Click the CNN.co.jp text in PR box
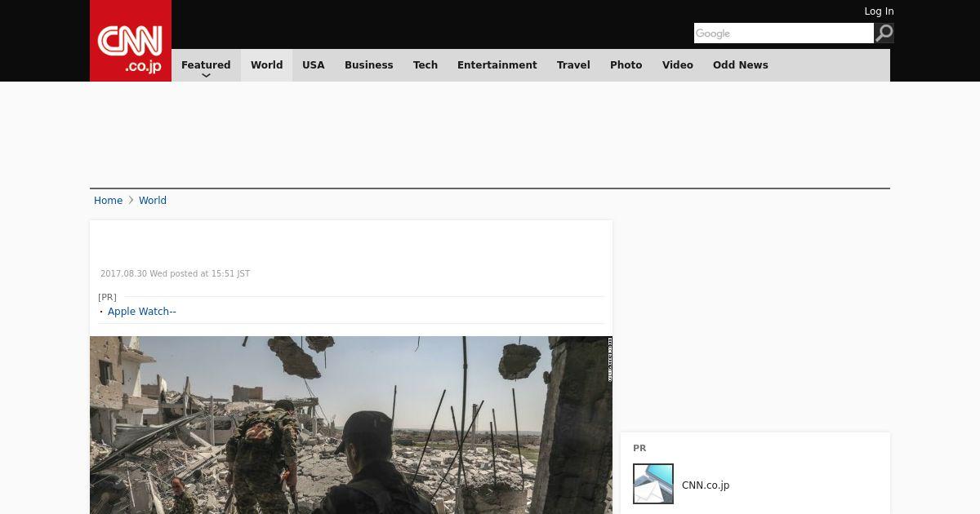Image resolution: width=980 pixels, height=514 pixels. [706, 485]
